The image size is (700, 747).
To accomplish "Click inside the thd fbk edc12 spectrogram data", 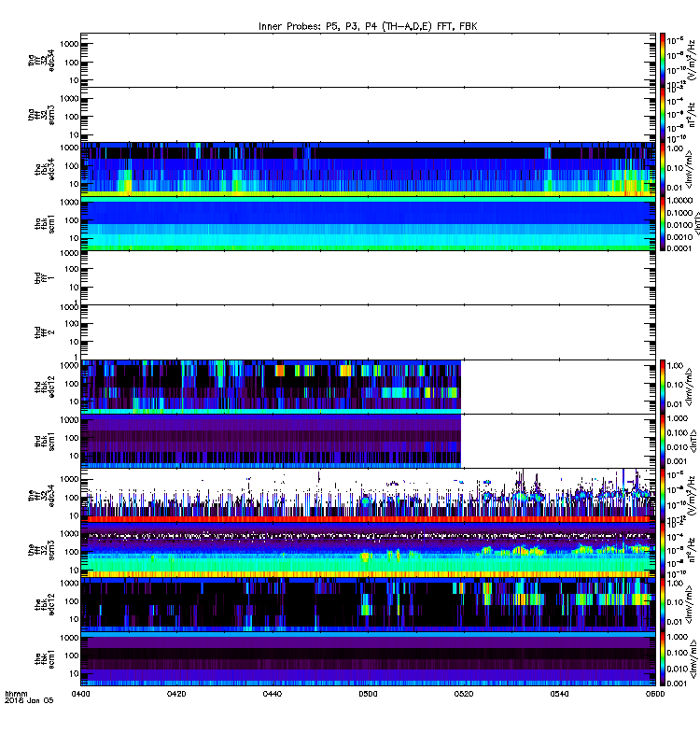I will tap(271, 387).
